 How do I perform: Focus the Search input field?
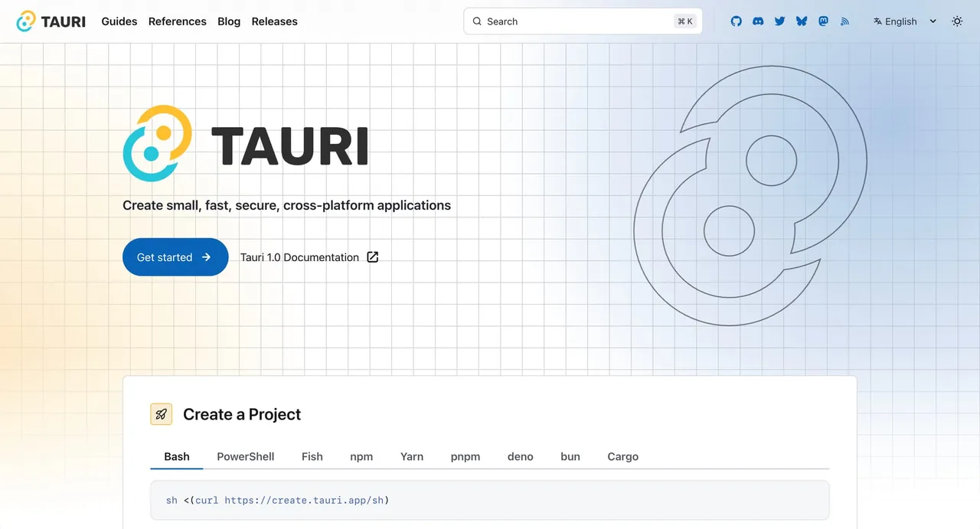pos(583,21)
